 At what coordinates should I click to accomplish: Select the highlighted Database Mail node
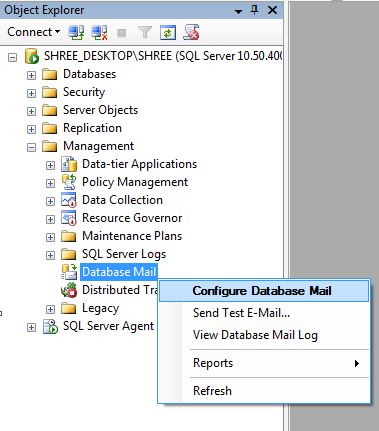tap(119, 272)
